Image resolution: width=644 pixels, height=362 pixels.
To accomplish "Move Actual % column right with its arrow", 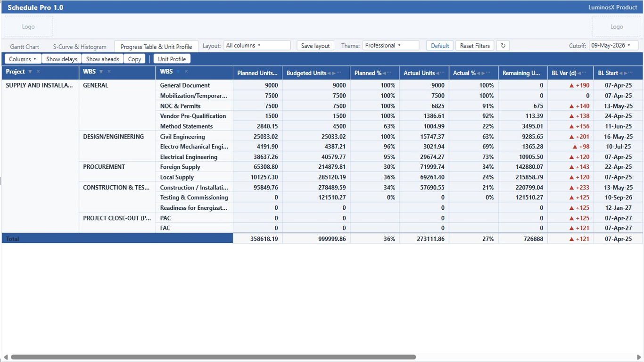I will pos(483,73).
